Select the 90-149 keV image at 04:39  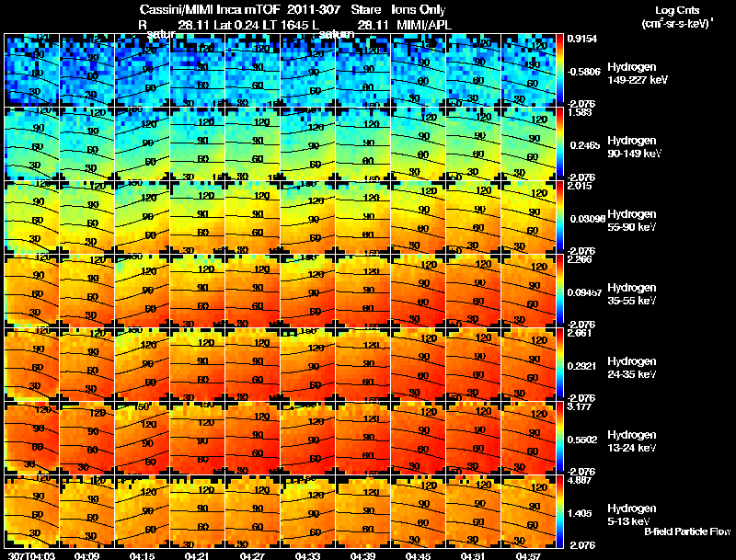pyautogui.click(x=362, y=144)
